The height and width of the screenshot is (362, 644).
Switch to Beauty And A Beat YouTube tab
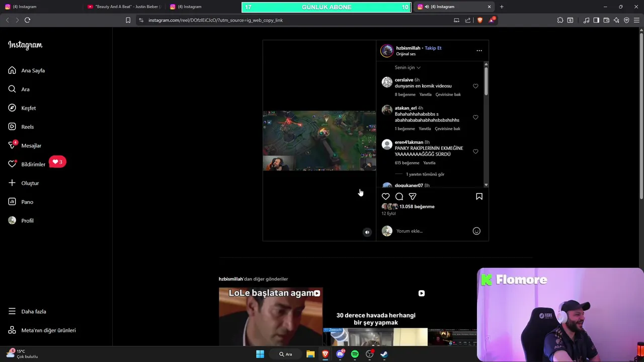tap(124, 7)
